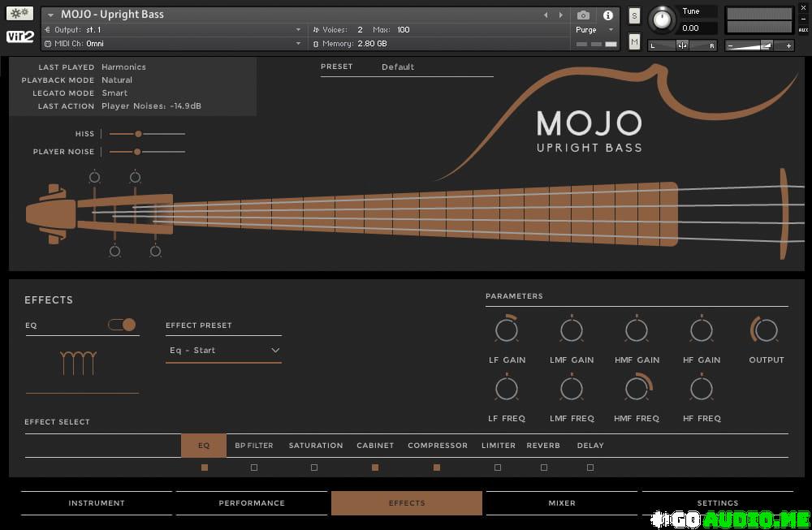Viewport: 812px width, 530px height.
Task: Click the pan center icon
Action: (x=683, y=45)
